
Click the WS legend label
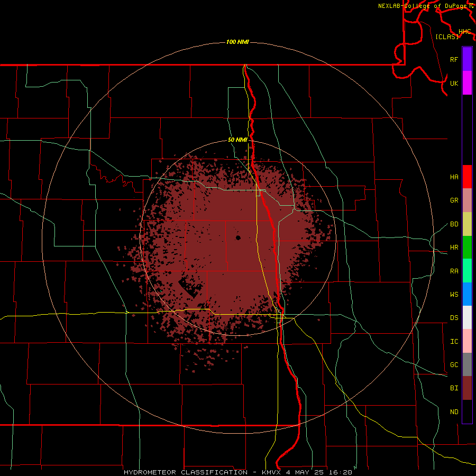(454, 294)
